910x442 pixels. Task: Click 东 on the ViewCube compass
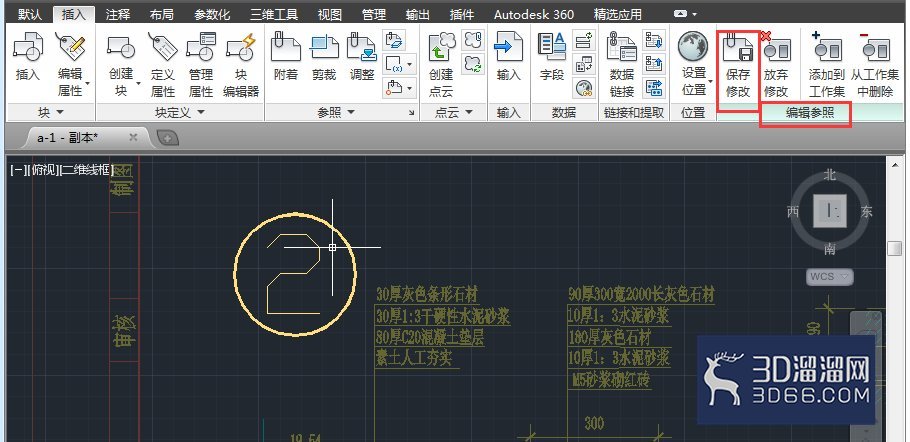tap(866, 211)
